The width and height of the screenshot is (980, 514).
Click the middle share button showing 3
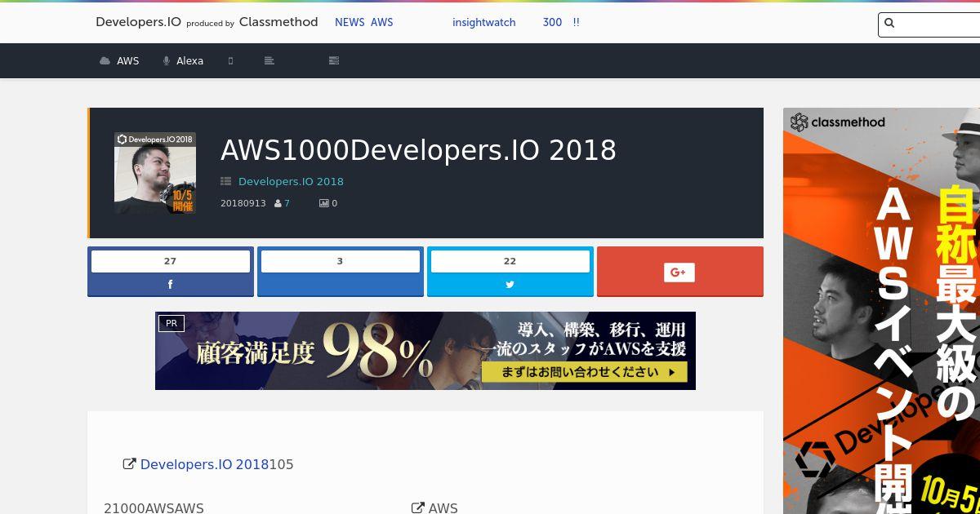point(341,272)
